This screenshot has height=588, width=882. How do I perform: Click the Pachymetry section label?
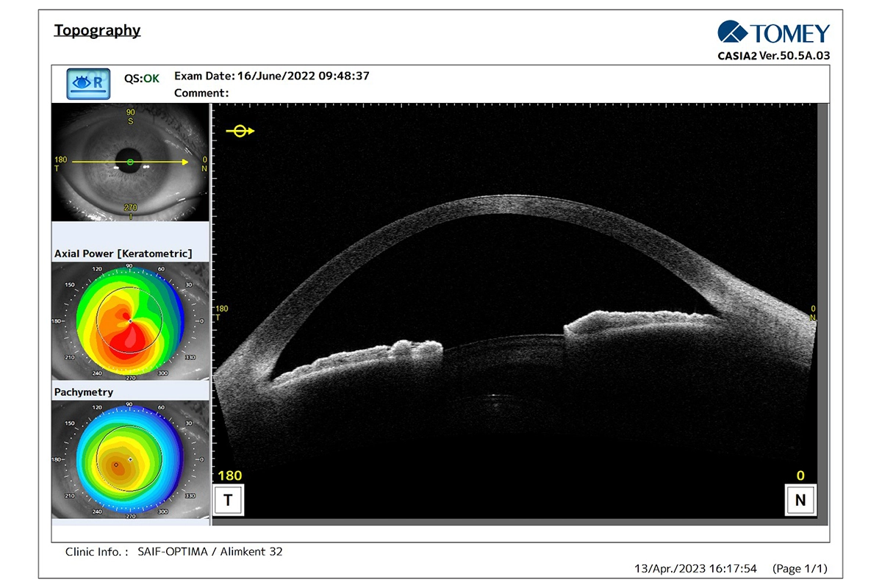(84, 392)
